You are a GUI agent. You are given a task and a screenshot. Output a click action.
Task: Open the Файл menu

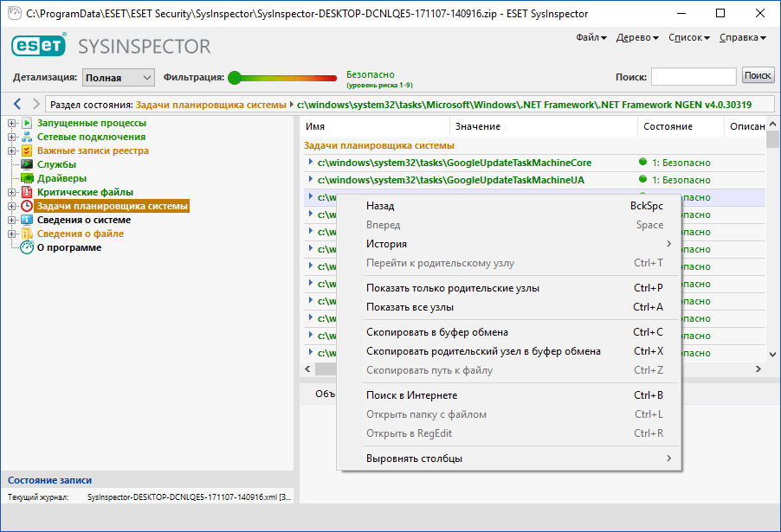pyautogui.click(x=588, y=38)
